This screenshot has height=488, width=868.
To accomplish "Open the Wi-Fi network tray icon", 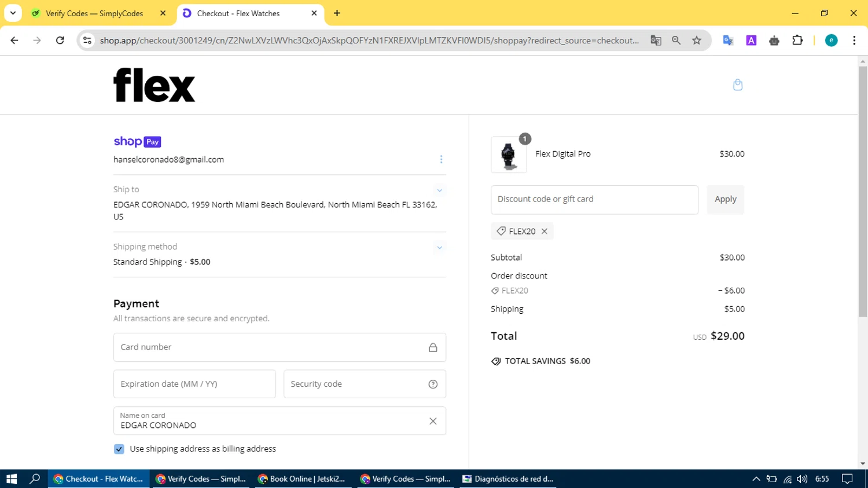I will pyautogui.click(x=787, y=479).
